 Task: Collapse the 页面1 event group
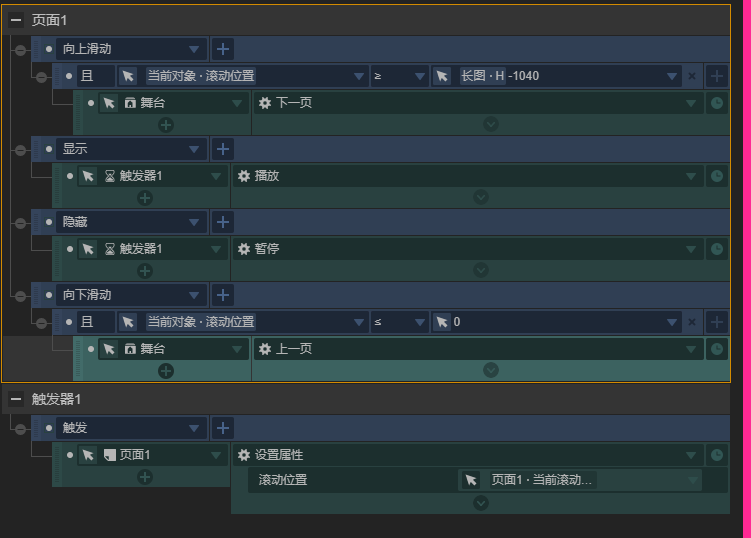[16, 20]
